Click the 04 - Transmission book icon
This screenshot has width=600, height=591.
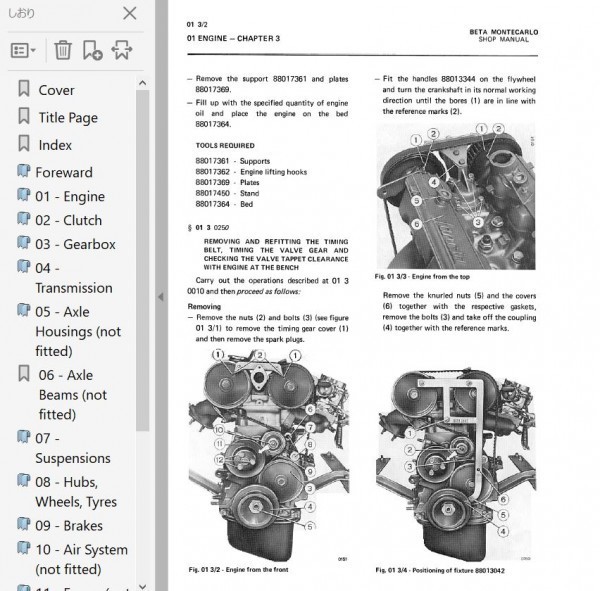point(24,266)
